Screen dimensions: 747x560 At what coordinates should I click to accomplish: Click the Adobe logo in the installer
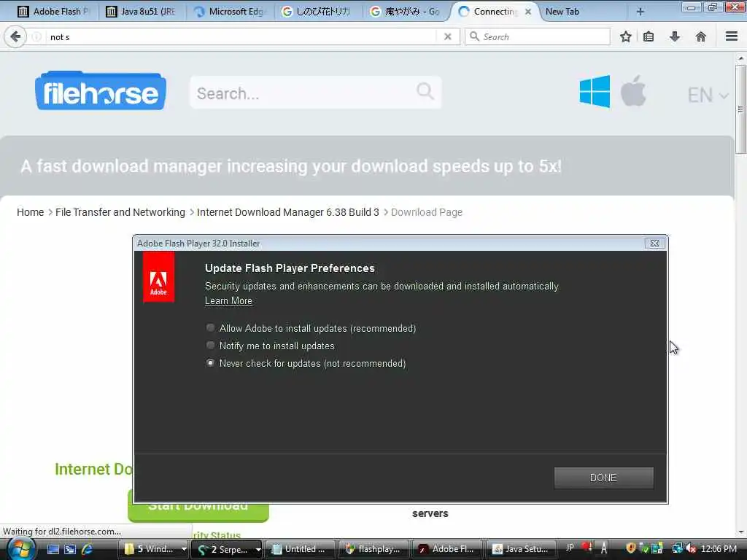pos(158,276)
